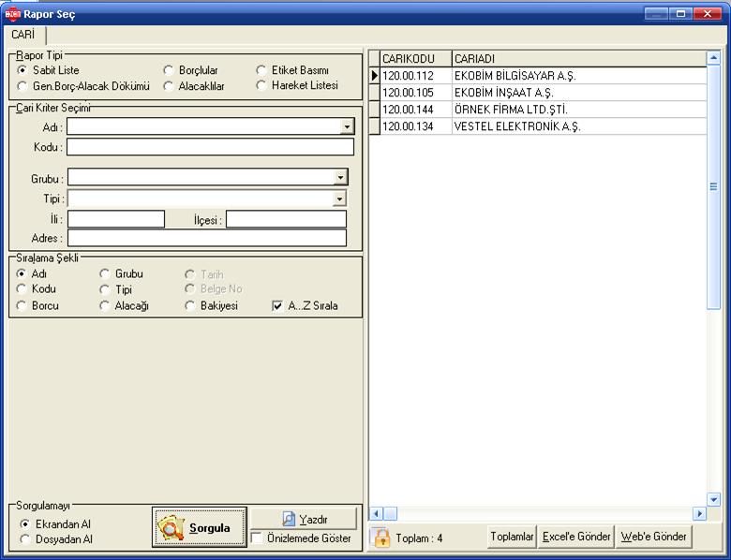731x560 pixels.
Task: Click the Sorgula button
Action: 200,527
